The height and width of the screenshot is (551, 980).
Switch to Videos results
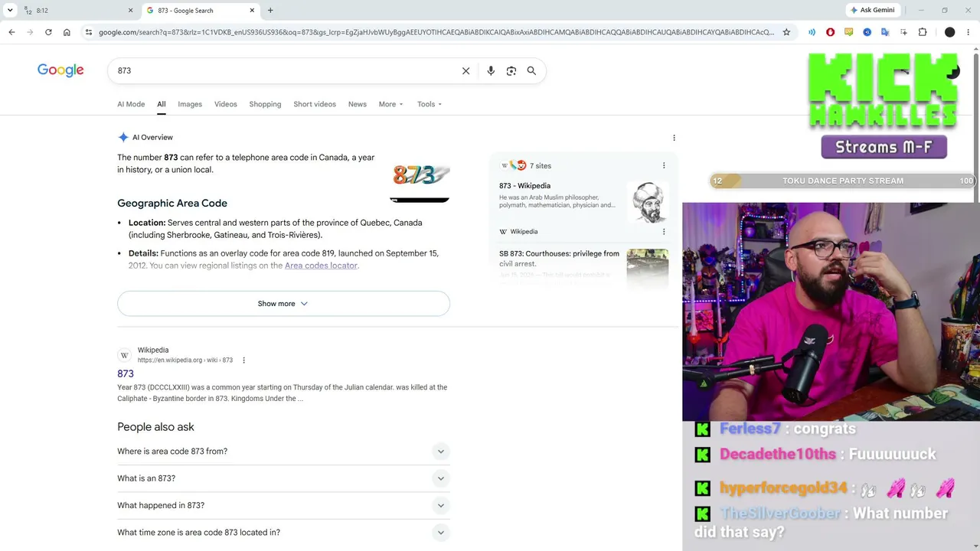click(226, 104)
